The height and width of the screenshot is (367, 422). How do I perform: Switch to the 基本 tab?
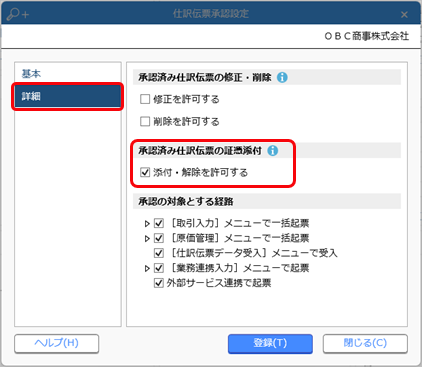tap(68, 73)
